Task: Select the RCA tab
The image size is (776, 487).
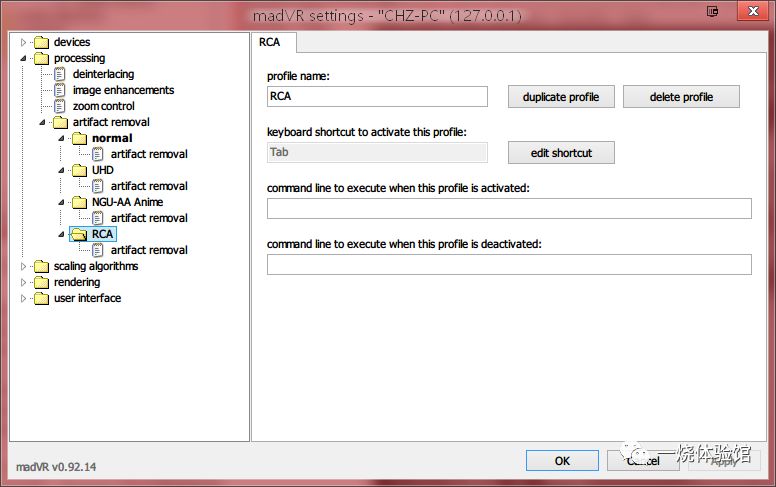Action: [274, 43]
